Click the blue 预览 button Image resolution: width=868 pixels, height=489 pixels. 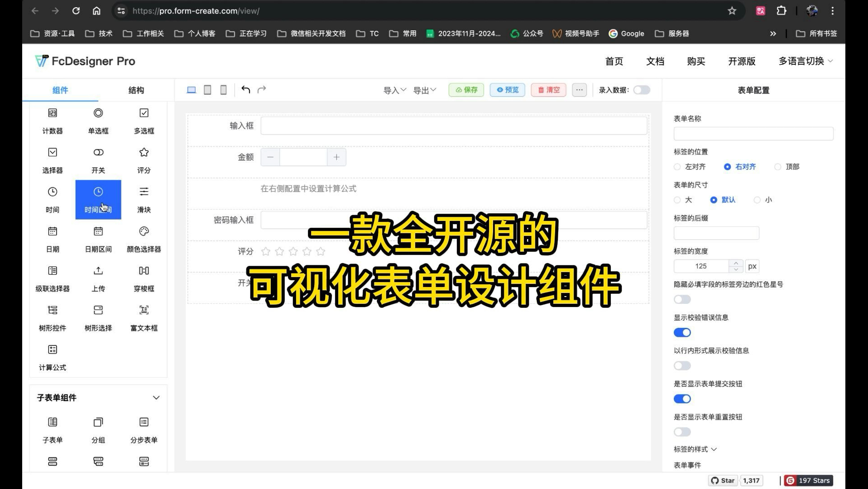[508, 90]
